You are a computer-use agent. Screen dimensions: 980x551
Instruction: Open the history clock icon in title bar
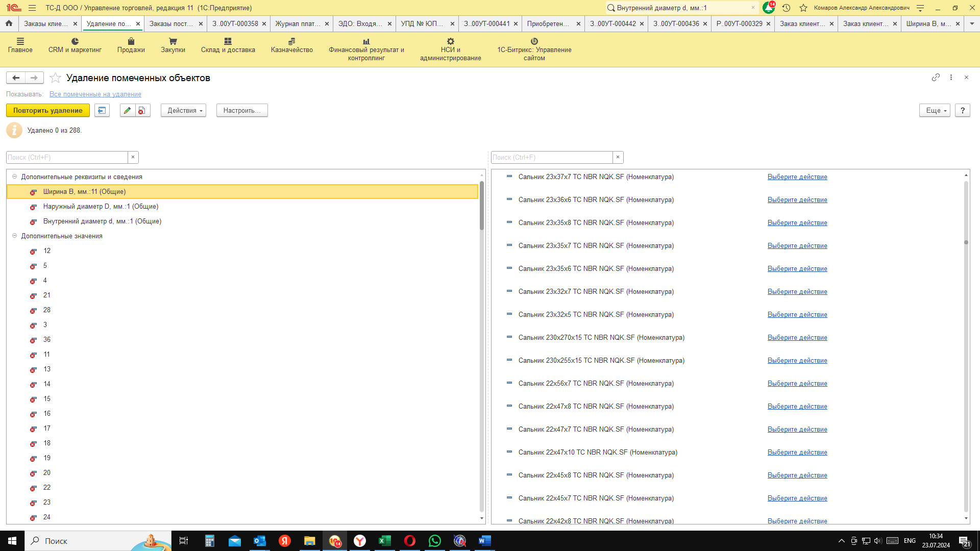click(786, 8)
